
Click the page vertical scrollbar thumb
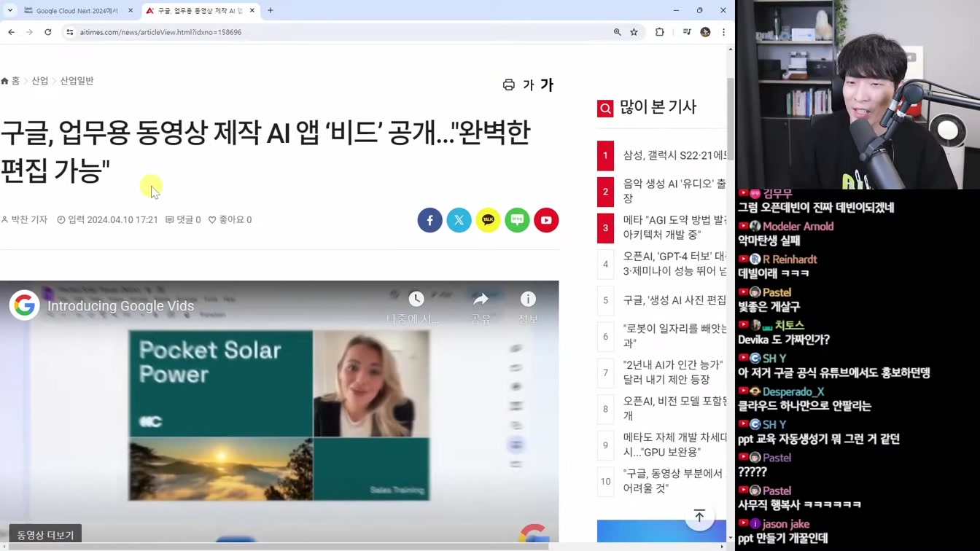pyautogui.click(x=731, y=120)
